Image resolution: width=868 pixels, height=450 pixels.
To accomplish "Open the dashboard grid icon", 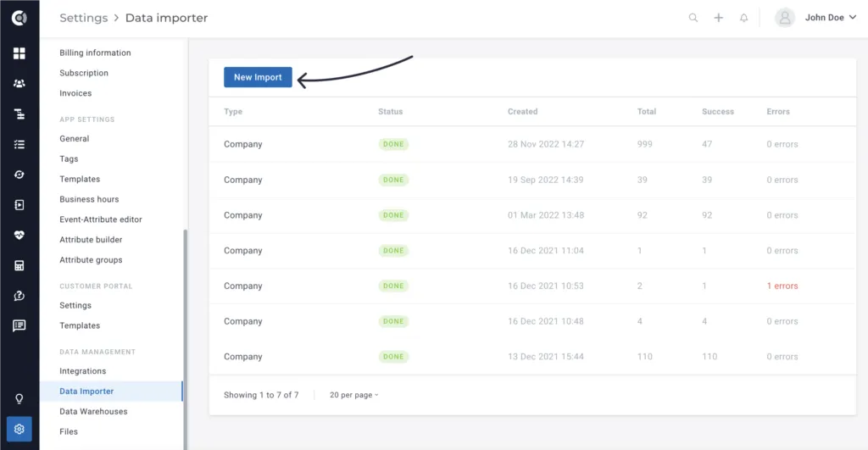I will coord(19,53).
